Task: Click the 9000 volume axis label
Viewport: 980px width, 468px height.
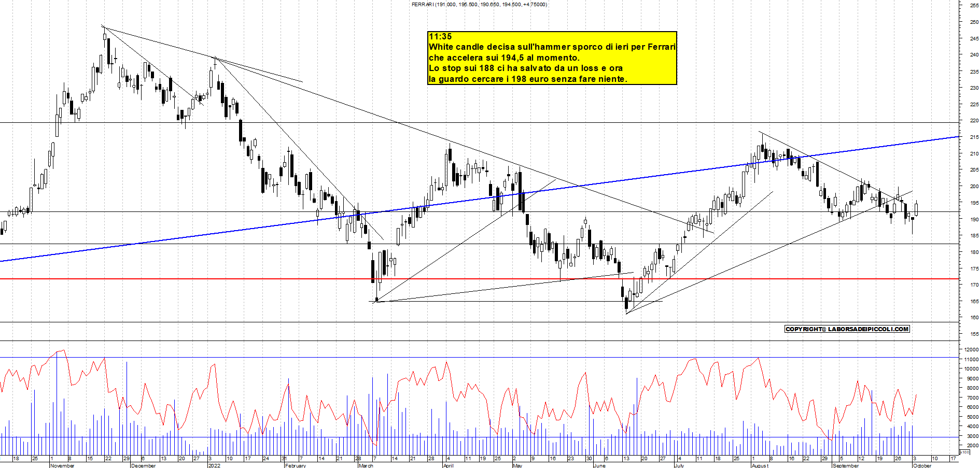Action: 972,378
